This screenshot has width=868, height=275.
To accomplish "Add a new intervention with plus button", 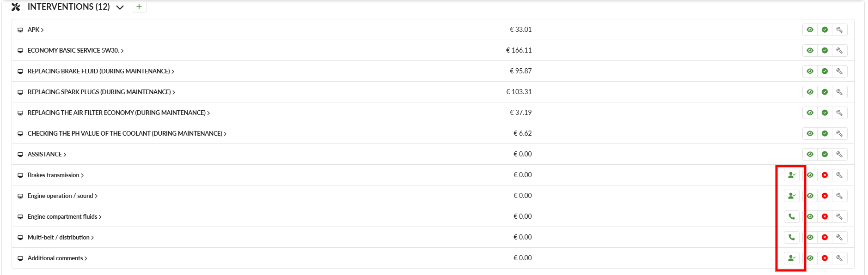I will point(139,6).
